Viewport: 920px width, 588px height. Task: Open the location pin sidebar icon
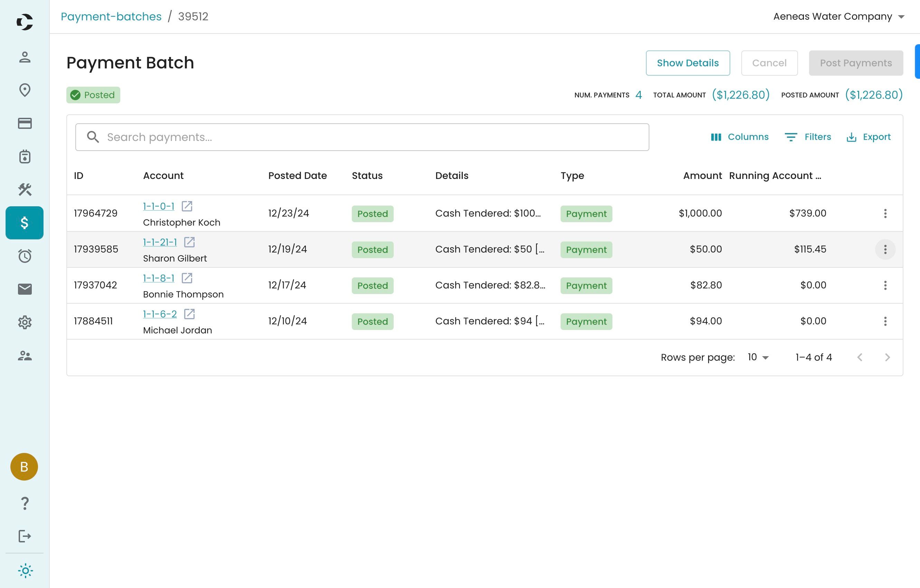tap(25, 90)
